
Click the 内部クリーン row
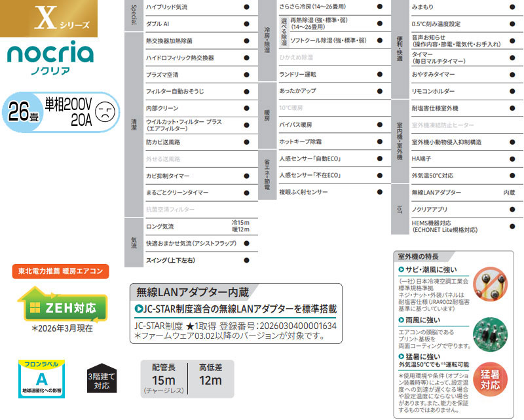coord(202,108)
